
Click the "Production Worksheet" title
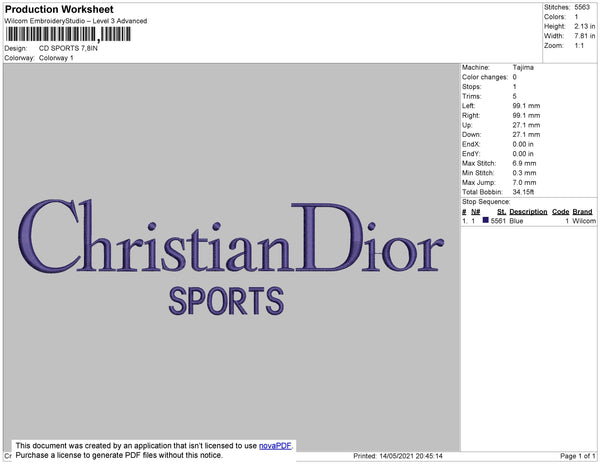tap(59, 10)
